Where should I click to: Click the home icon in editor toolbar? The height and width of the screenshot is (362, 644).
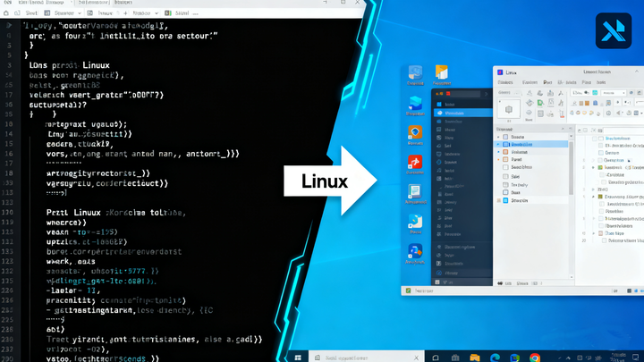pos(5,13)
